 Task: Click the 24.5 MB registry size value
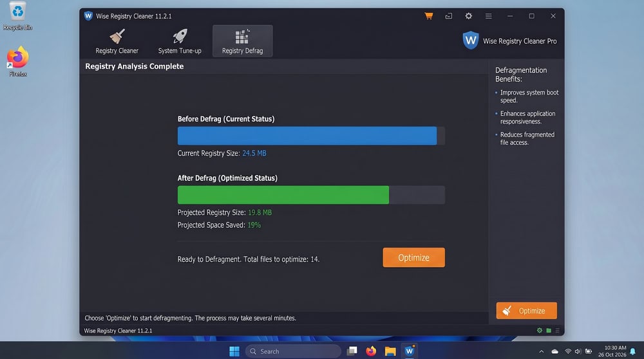click(x=254, y=153)
